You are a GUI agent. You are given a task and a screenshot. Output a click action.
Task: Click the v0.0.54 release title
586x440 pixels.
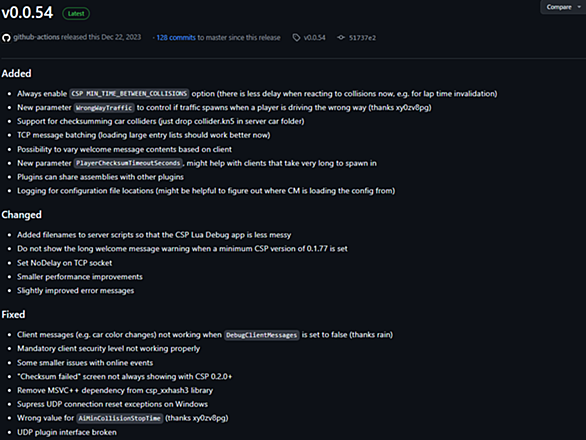[x=27, y=12]
